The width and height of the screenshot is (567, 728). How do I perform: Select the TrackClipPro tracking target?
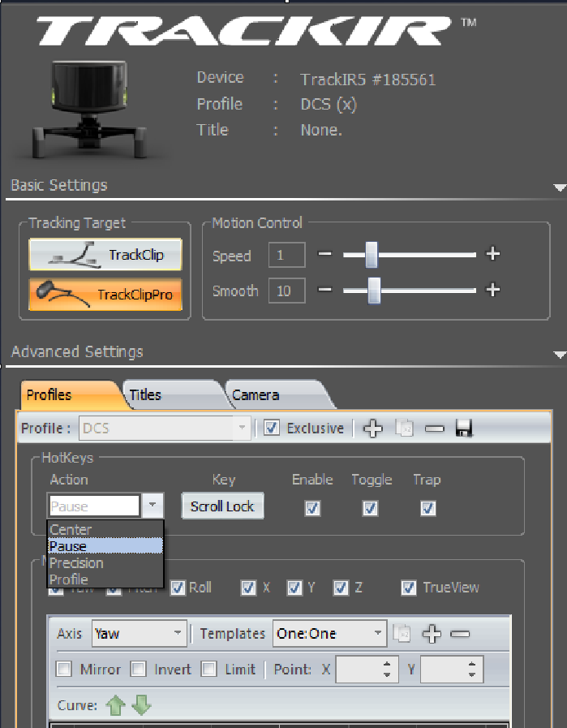click(105, 295)
